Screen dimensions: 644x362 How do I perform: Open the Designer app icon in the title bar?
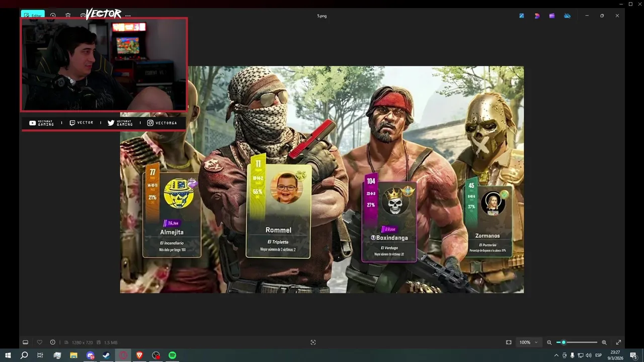tap(537, 16)
